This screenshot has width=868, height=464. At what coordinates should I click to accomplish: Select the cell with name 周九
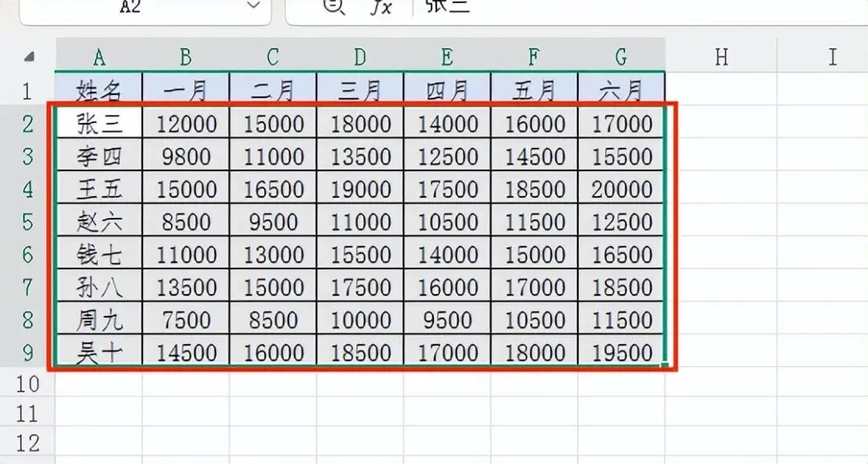coord(99,319)
